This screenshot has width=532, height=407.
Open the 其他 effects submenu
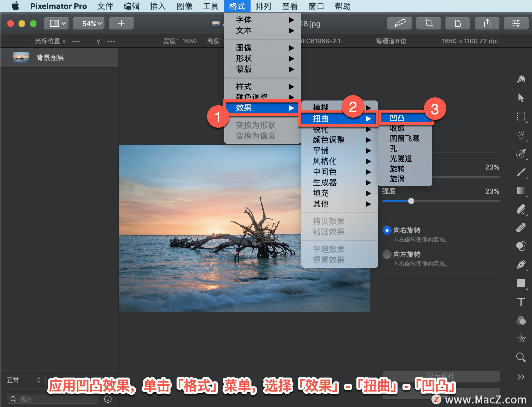pyautogui.click(x=339, y=204)
